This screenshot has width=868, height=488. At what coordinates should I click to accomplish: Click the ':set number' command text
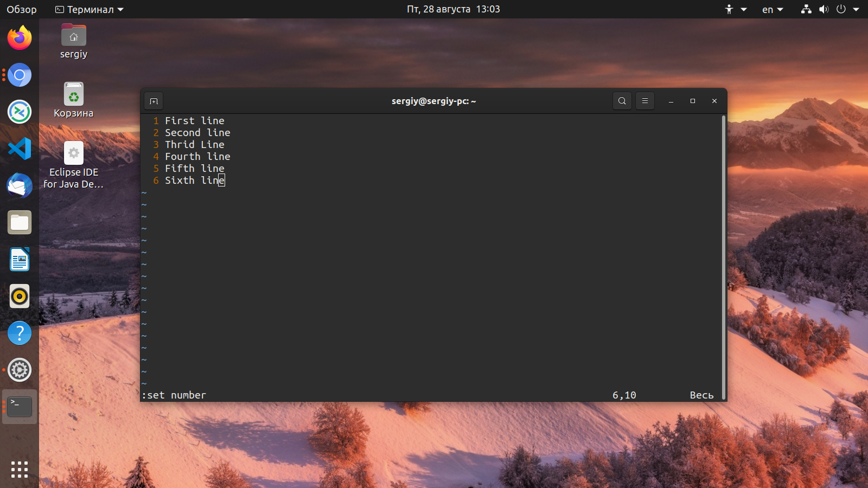tap(174, 395)
